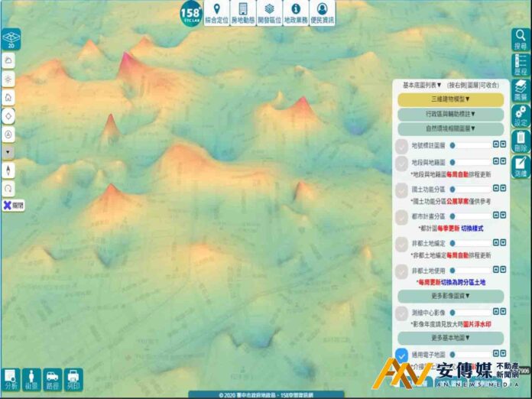Expand the 自然環境相關圖層 section
Screen dimensions: 532x399
(450, 128)
